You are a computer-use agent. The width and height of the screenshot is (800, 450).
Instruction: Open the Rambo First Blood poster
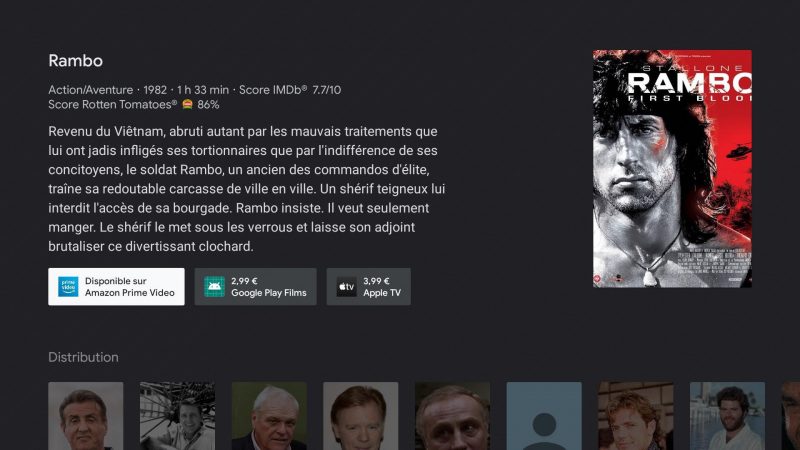(672, 168)
